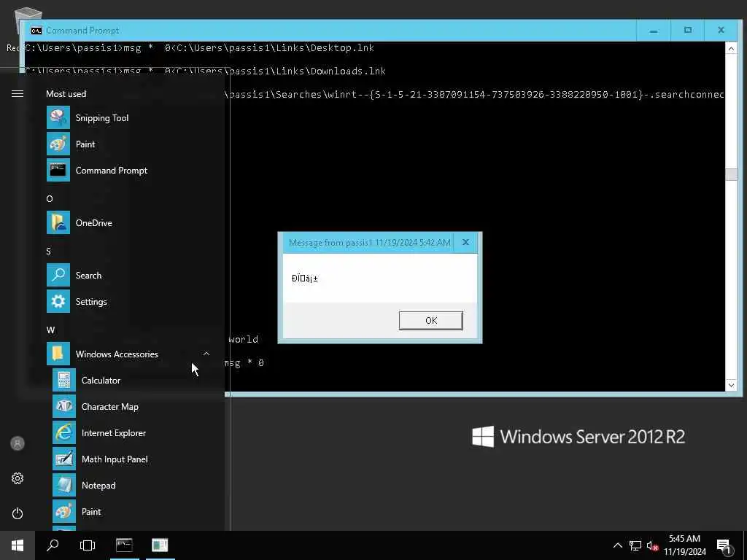The width and height of the screenshot is (747, 560).
Task: Open user account menu in Start
Action: 18,443
